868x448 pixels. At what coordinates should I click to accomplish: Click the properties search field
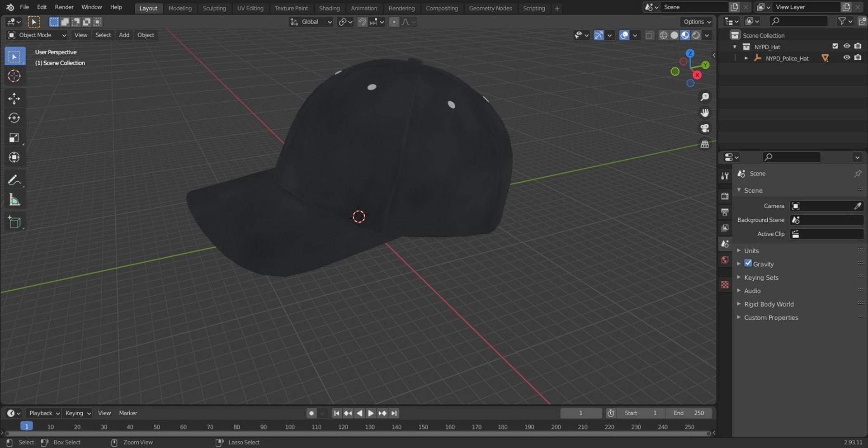791,157
